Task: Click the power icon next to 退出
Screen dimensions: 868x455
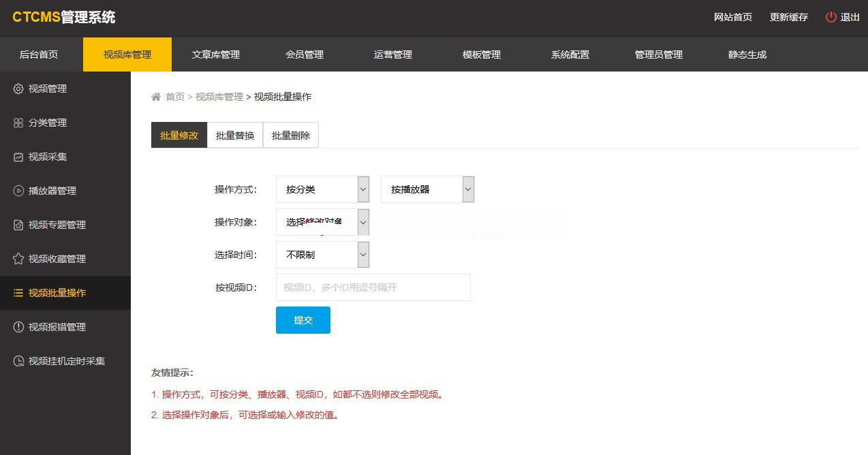Action: [831, 17]
